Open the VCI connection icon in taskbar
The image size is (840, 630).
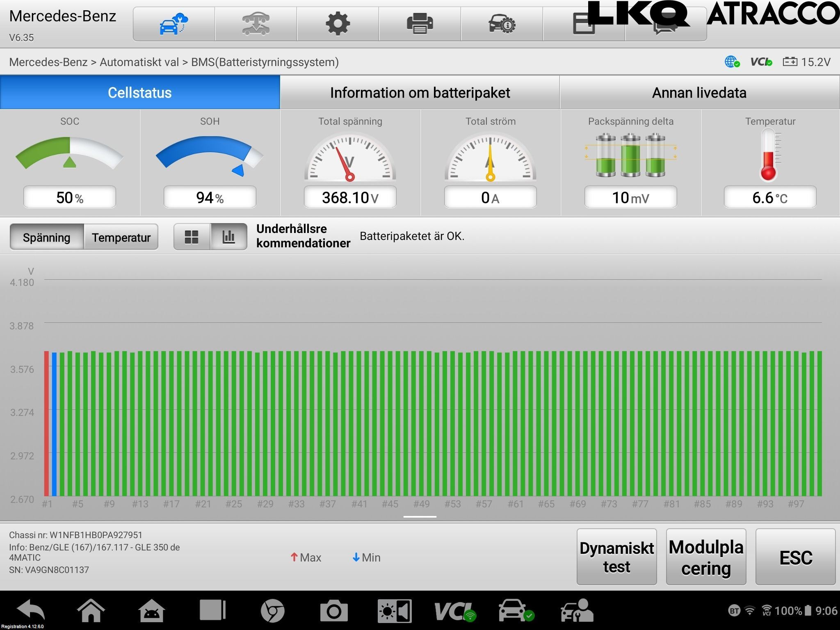click(455, 611)
